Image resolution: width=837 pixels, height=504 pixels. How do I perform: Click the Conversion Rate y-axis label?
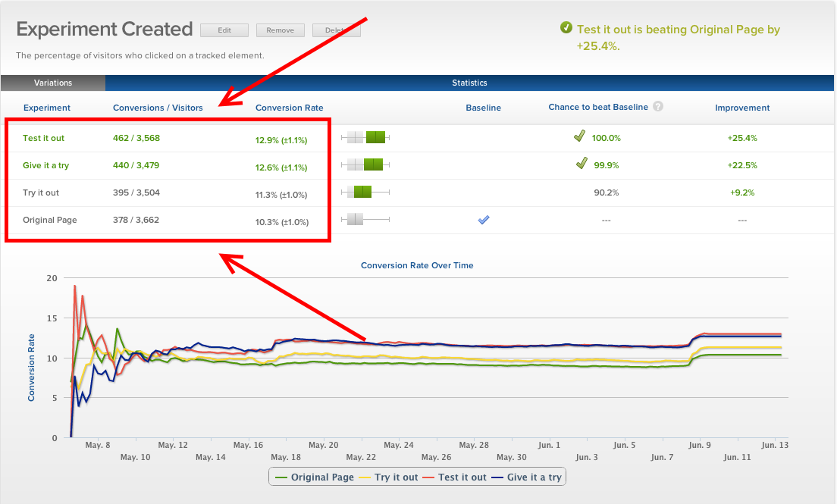click(31, 368)
